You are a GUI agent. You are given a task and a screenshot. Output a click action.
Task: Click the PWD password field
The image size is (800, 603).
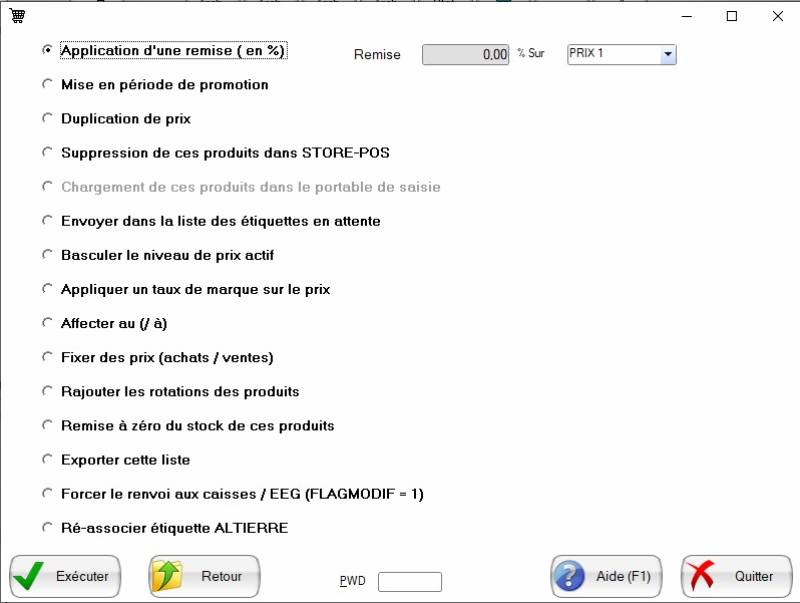point(409,581)
